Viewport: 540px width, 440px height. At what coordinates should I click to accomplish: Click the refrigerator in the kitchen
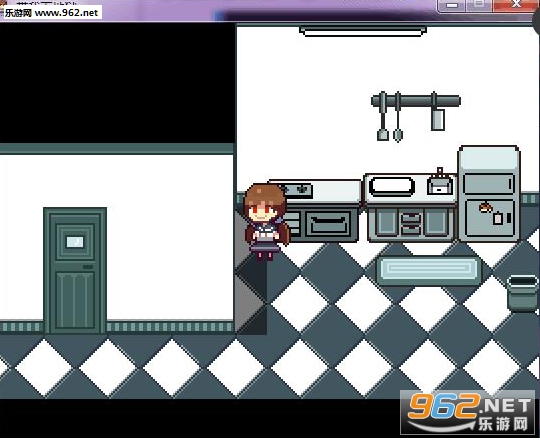point(489,194)
